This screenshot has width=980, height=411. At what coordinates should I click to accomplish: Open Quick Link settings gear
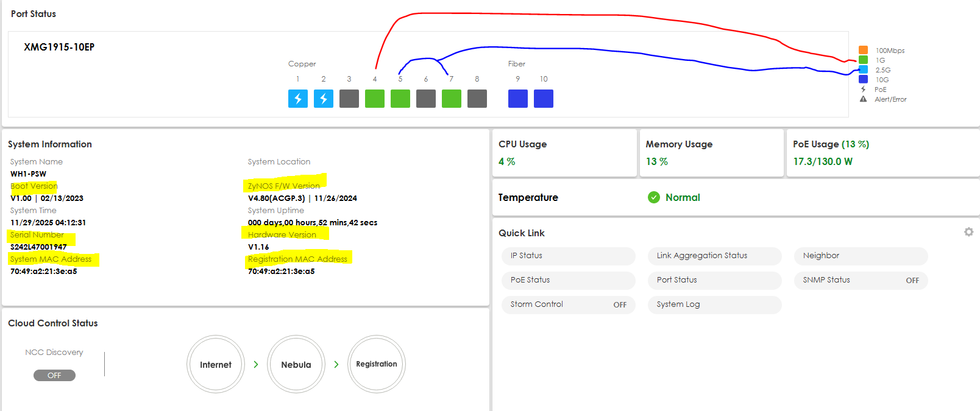(968, 232)
